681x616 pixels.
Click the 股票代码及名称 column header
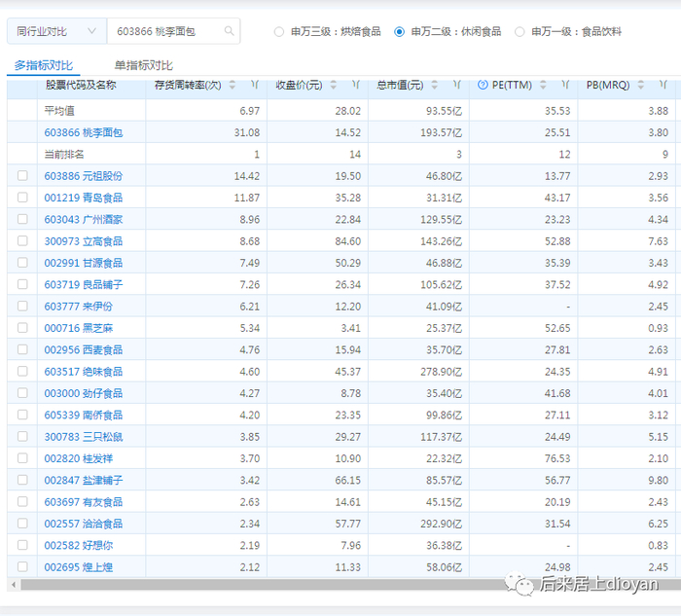(81, 85)
